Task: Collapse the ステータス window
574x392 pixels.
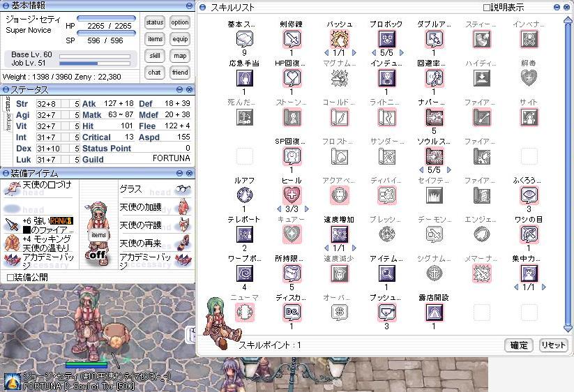Action: pyautogui.click(x=179, y=89)
